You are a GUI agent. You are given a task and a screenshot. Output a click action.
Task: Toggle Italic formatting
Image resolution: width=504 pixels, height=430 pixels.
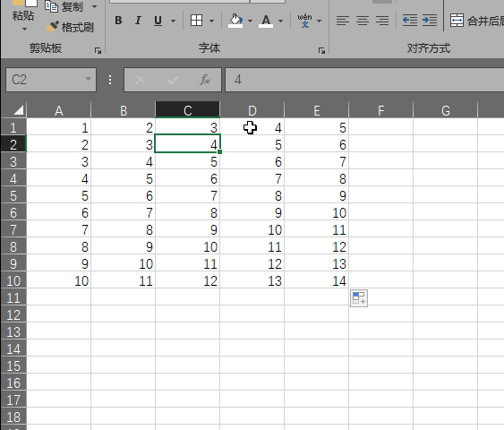(138, 21)
